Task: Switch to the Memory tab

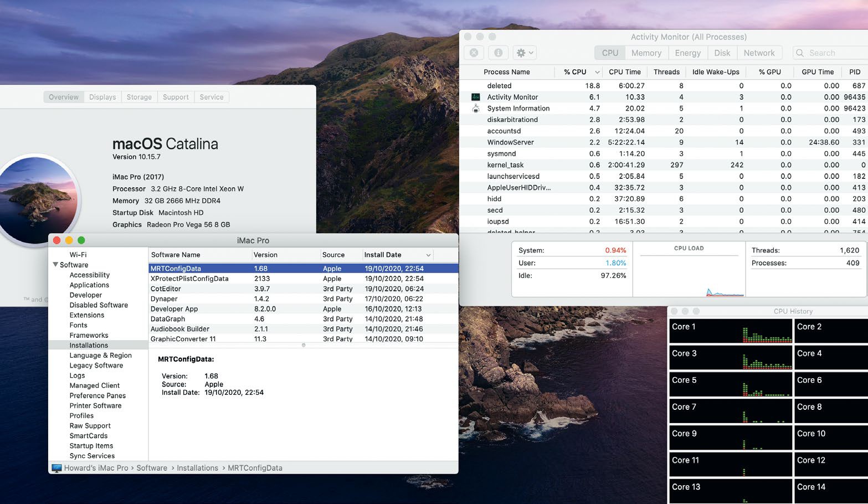Action: click(x=646, y=53)
